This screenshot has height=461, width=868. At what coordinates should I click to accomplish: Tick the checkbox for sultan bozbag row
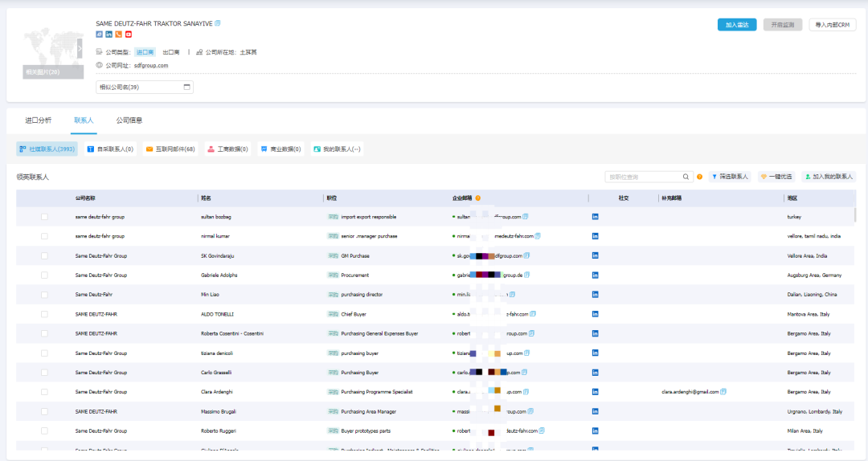coord(44,217)
